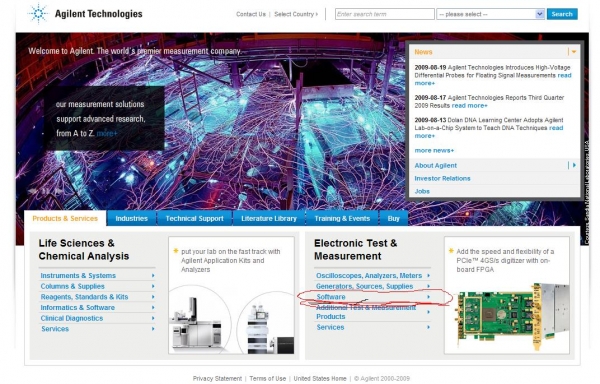Read more on High-Voltage Differential Probes news
Viewport: 600px width, 384px height.
564,75
